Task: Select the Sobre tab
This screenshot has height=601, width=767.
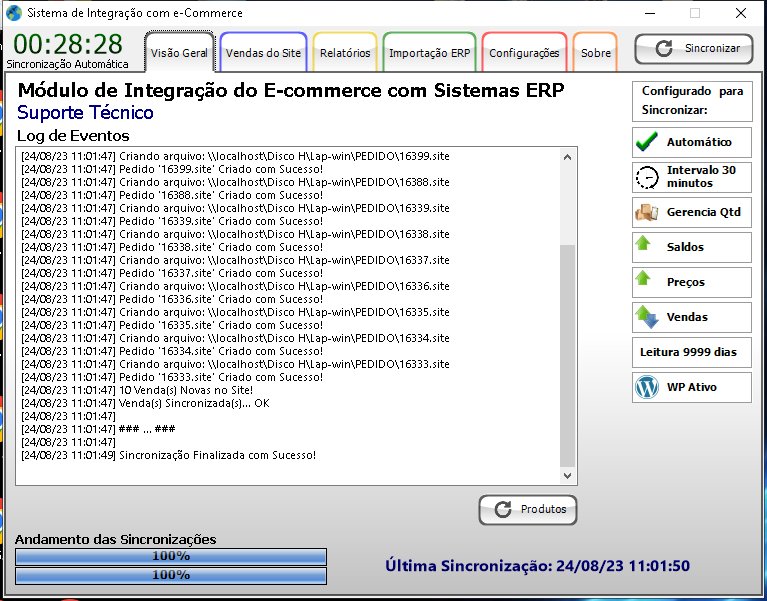Action: coord(596,53)
